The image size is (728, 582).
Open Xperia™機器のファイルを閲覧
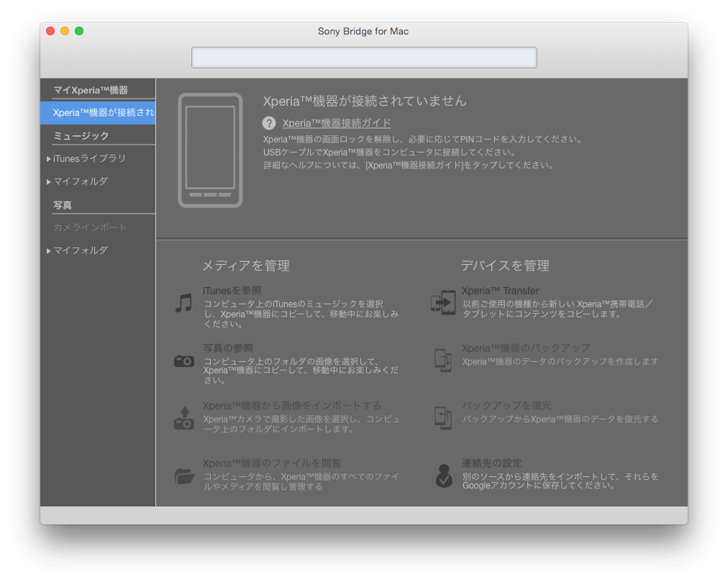[x=272, y=463]
